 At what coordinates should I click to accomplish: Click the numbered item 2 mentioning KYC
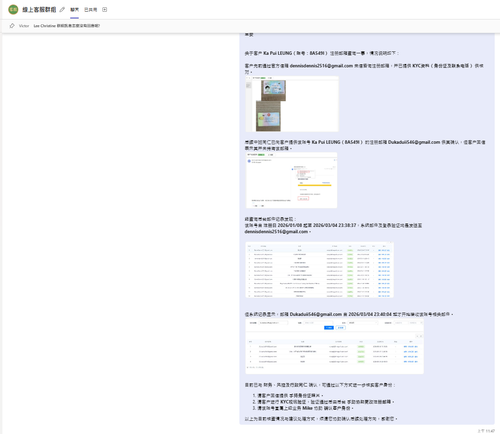(x=323, y=402)
